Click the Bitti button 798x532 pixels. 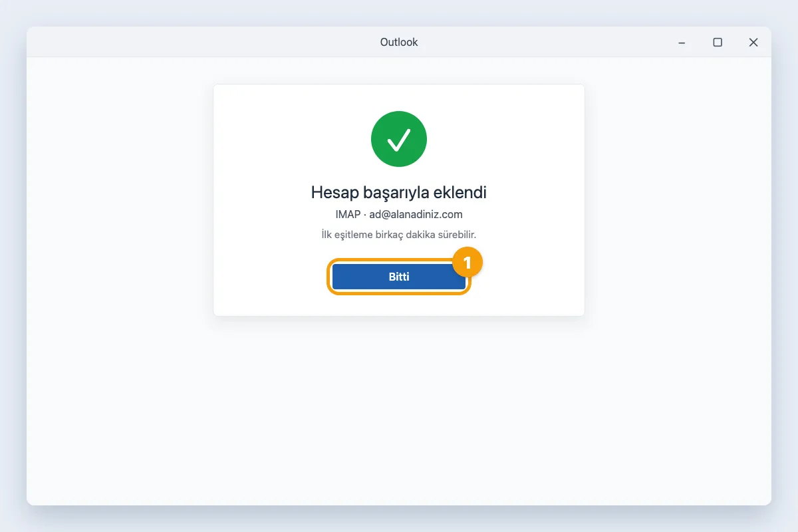[399, 277]
